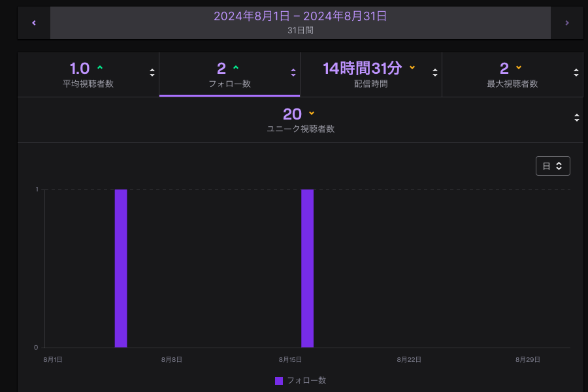The height and width of the screenshot is (392, 588).
Task: Click the follow bar near 8月15日
Action: 307,268
